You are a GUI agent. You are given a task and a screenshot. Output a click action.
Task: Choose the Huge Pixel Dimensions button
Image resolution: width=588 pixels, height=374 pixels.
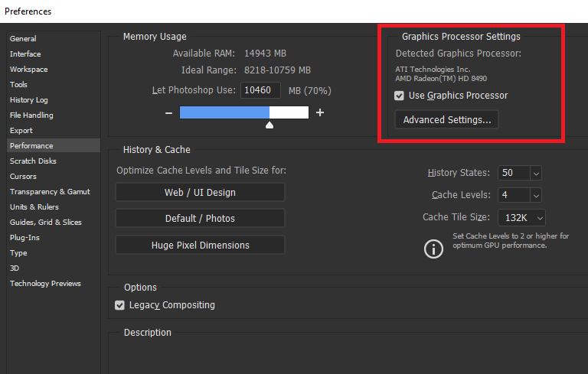(200, 245)
